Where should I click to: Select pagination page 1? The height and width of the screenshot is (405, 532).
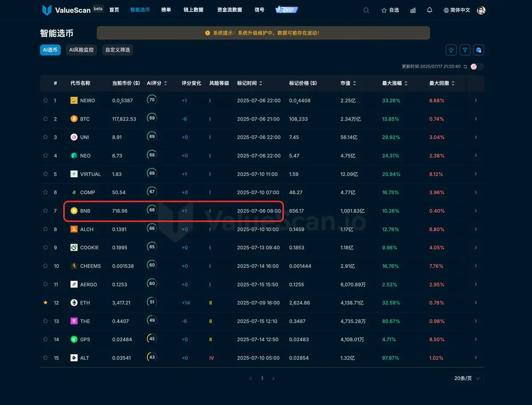tap(262, 378)
